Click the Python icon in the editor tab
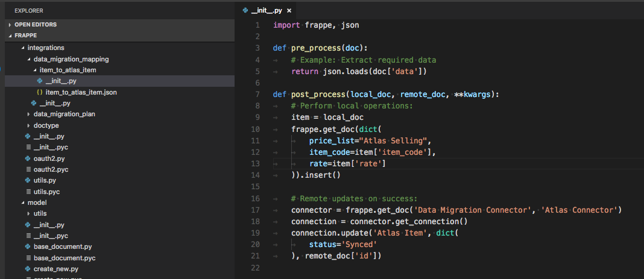This screenshot has width=644, height=279. click(x=245, y=10)
